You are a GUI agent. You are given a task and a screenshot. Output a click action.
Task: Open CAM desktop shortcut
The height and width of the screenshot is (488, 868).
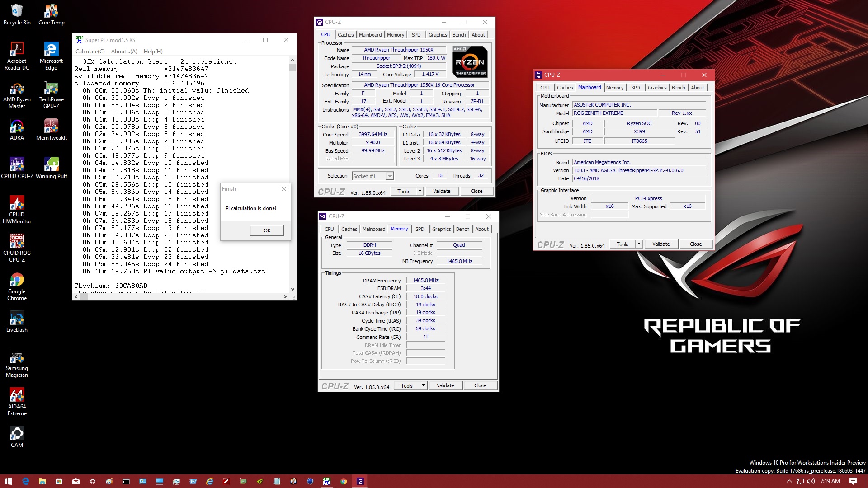17,437
